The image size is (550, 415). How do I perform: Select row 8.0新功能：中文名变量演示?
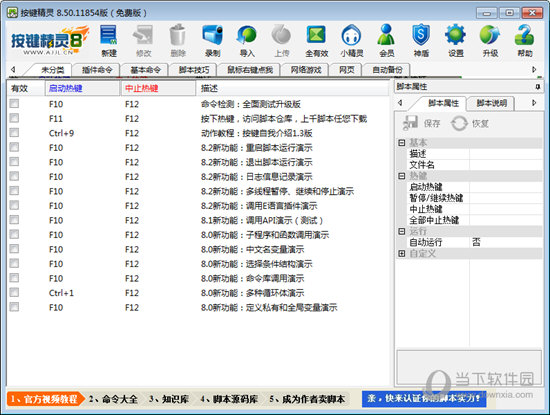pos(198,249)
